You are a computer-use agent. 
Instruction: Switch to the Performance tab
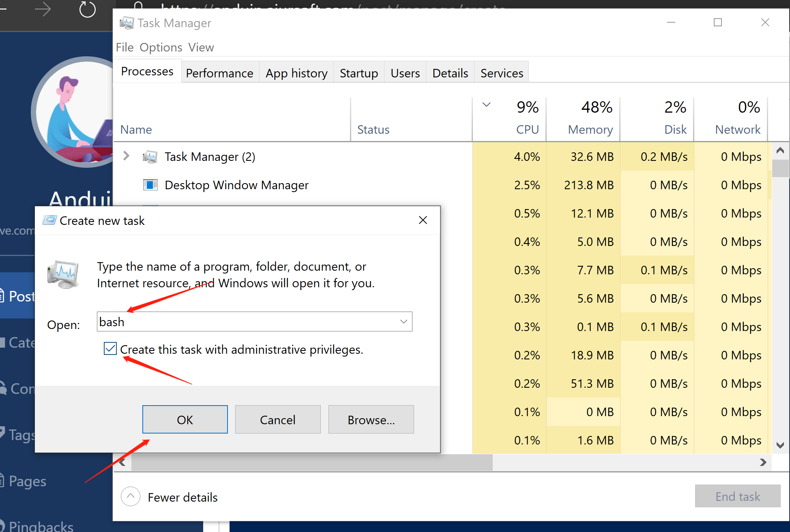[219, 73]
